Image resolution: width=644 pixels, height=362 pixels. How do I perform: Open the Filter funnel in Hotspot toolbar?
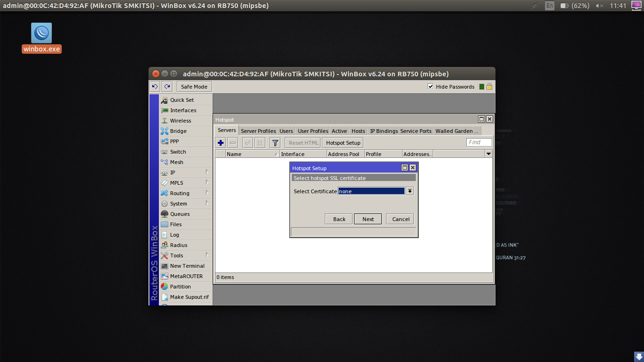pyautogui.click(x=275, y=143)
